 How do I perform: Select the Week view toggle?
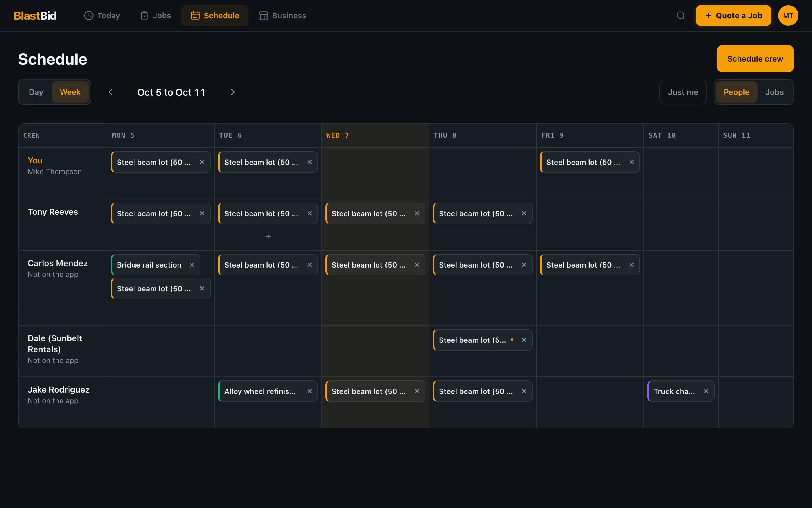tap(70, 92)
